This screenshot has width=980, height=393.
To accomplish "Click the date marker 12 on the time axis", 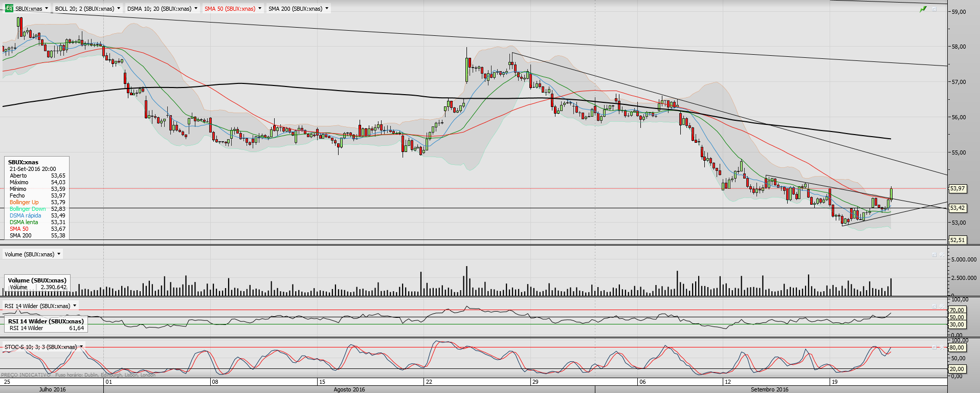I will point(727,382).
